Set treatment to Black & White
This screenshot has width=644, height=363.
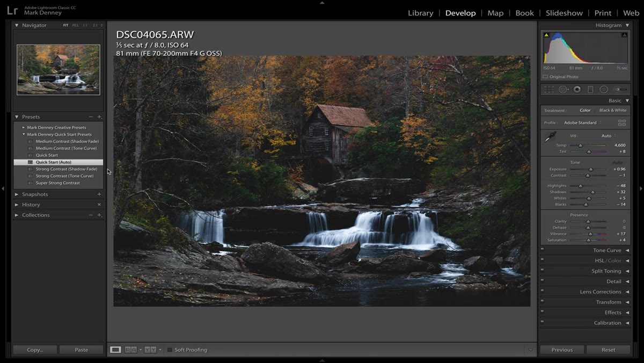tap(612, 110)
